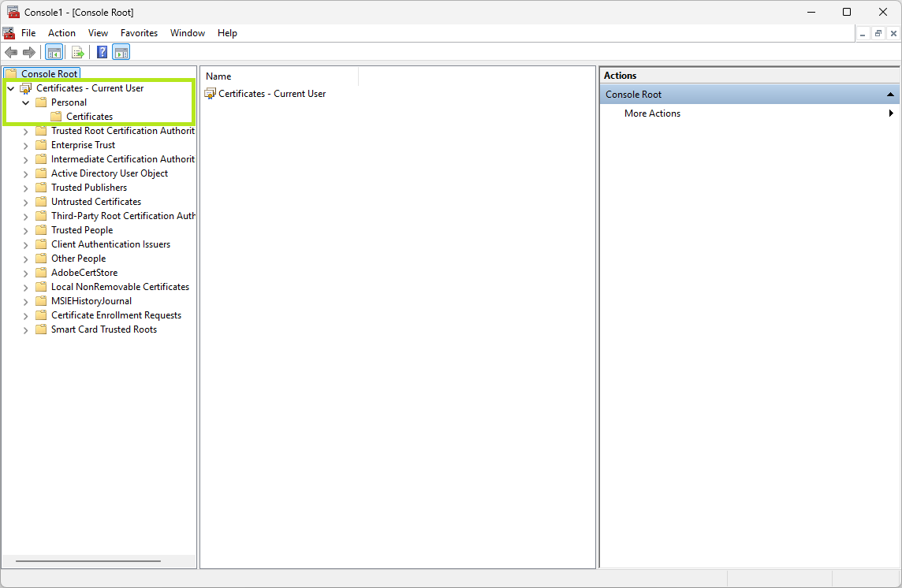Maximize the Console1 main window

847,12
